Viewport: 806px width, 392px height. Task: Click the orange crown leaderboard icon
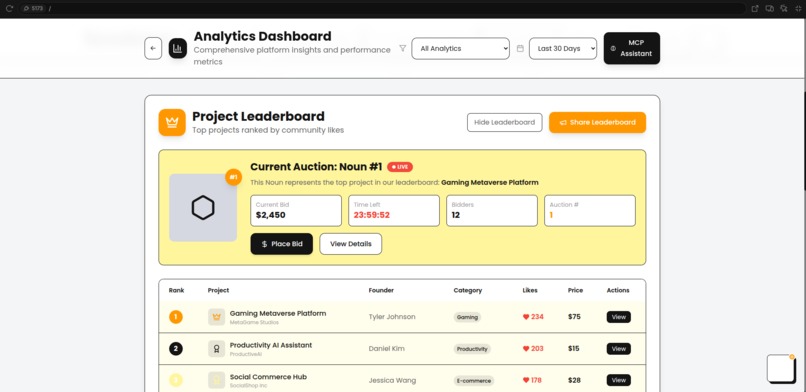pyautogui.click(x=172, y=122)
